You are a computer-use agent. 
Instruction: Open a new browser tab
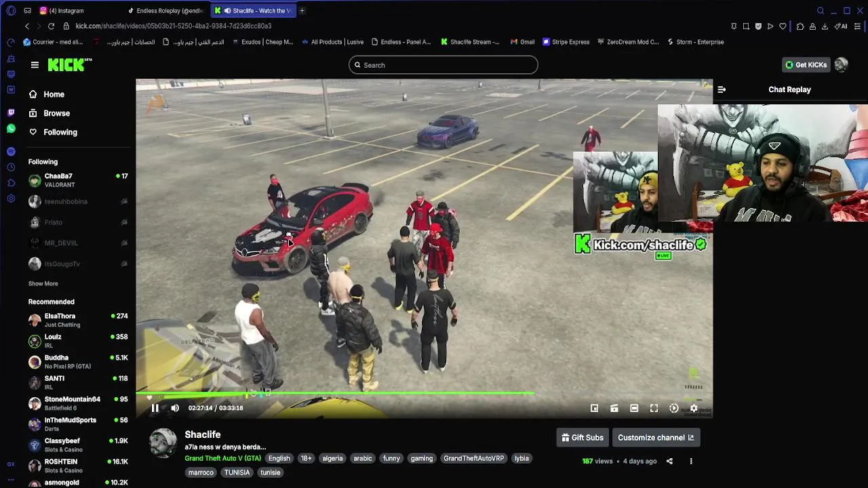click(302, 11)
